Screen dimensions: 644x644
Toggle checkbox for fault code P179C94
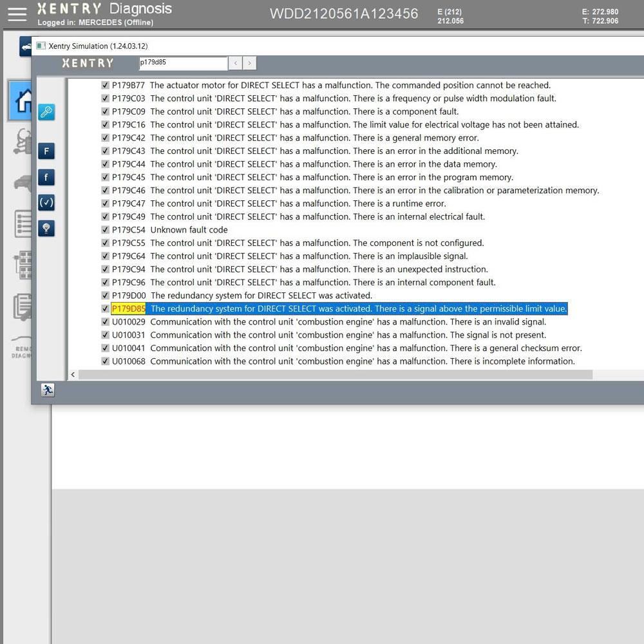click(105, 269)
